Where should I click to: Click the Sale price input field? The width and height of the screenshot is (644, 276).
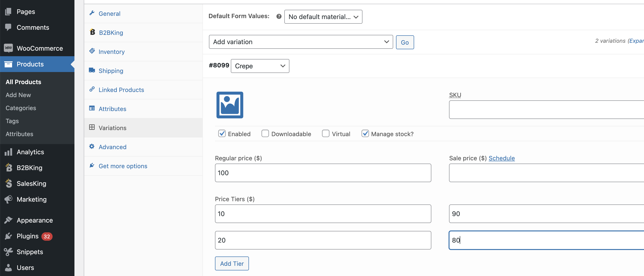click(x=546, y=173)
